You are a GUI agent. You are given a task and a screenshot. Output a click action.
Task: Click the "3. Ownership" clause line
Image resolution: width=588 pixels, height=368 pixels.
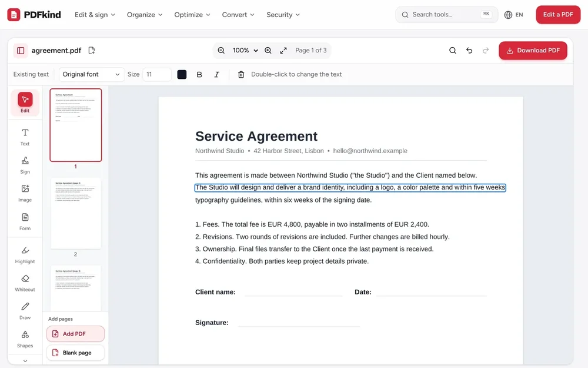click(314, 249)
